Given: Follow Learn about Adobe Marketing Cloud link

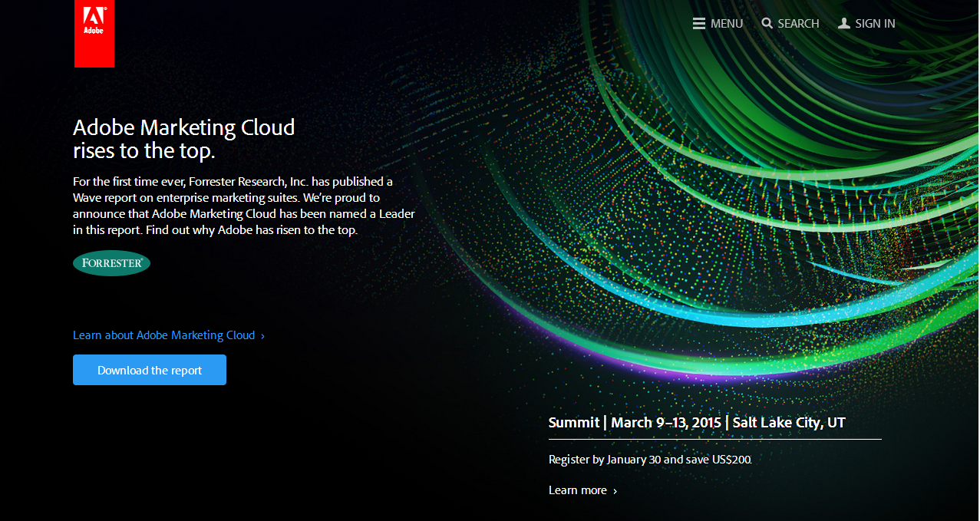Looking at the screenshot, I should 169,335.
